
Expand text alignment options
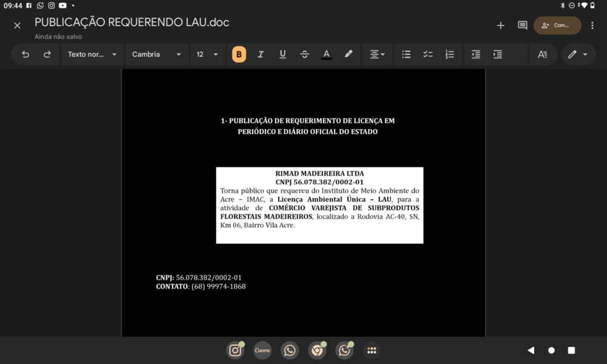(x=377, y=55)
